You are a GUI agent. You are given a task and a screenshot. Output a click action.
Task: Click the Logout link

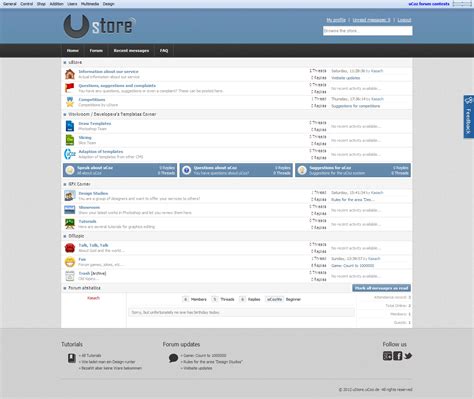(x=404, y=20)
